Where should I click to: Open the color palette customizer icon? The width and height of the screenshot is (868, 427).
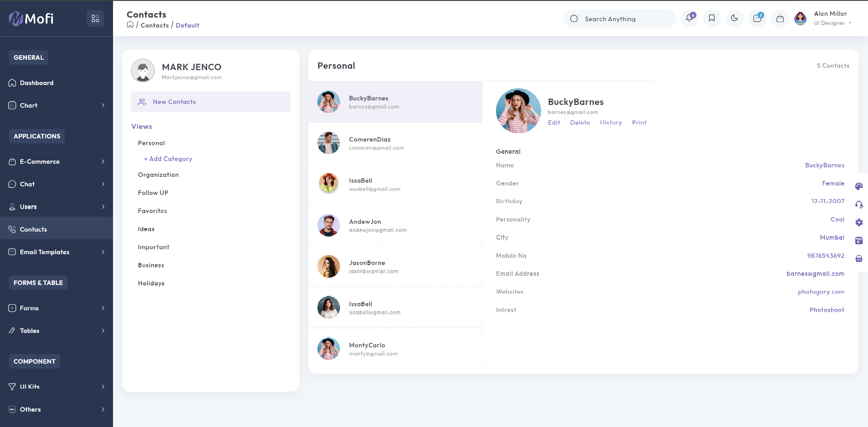coord(859,186)
